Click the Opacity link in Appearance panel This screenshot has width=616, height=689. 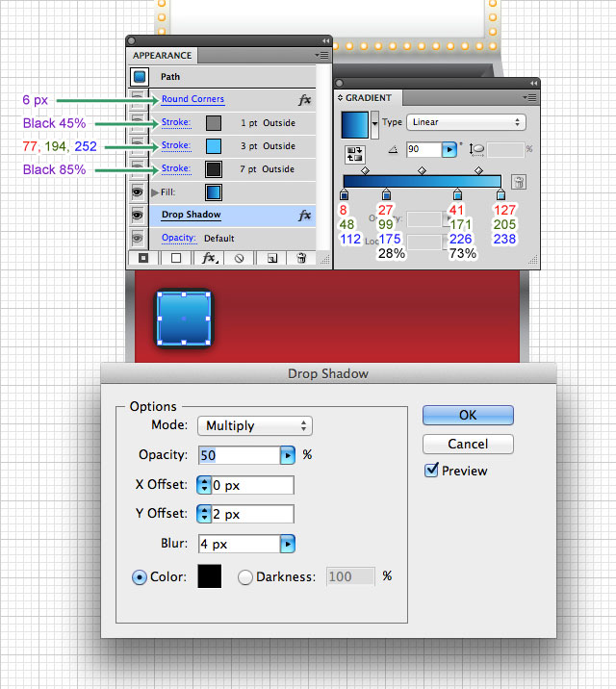coord(178,238)
